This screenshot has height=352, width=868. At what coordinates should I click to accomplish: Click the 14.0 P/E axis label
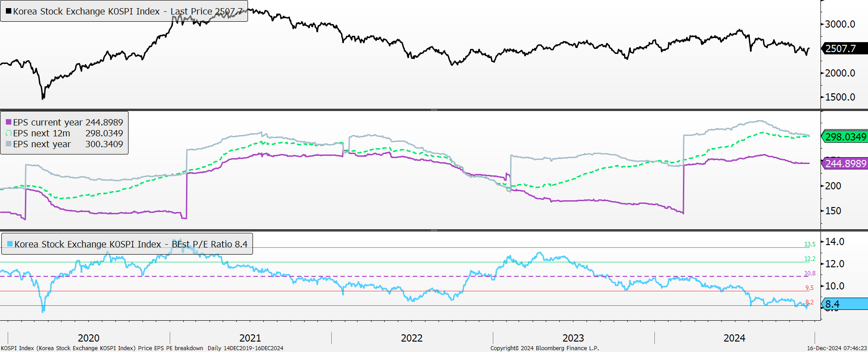pos(835,241)
